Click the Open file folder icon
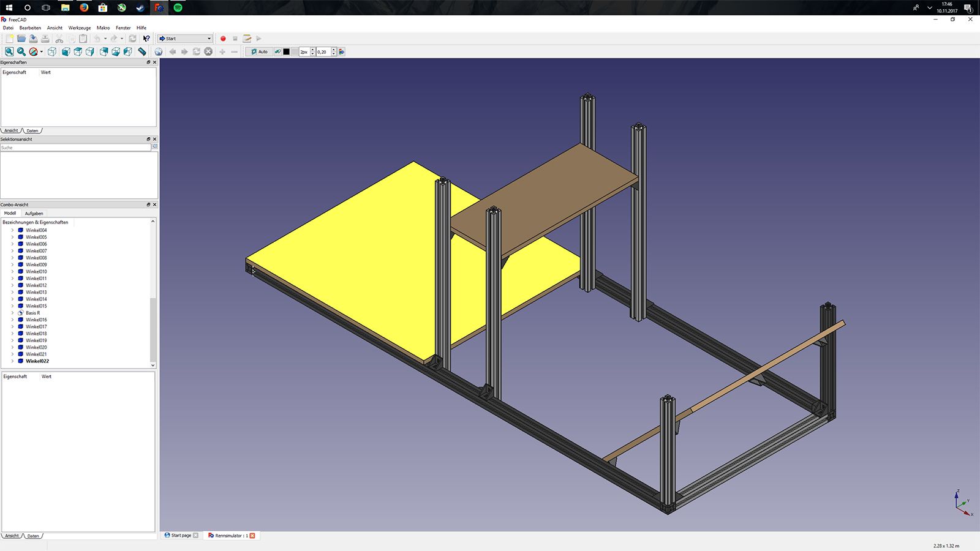Viewport: 980px width, 551px height. coord(21,39)
